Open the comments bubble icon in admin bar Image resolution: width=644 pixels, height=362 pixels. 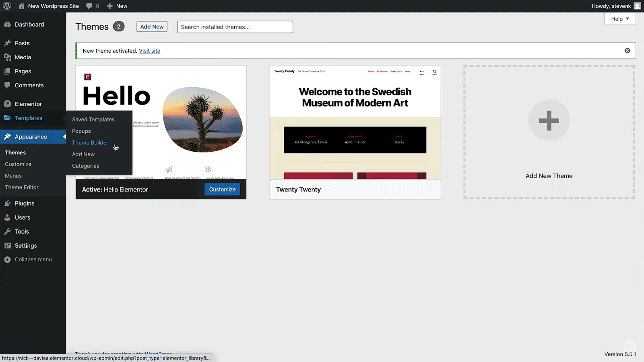(89, 6)
